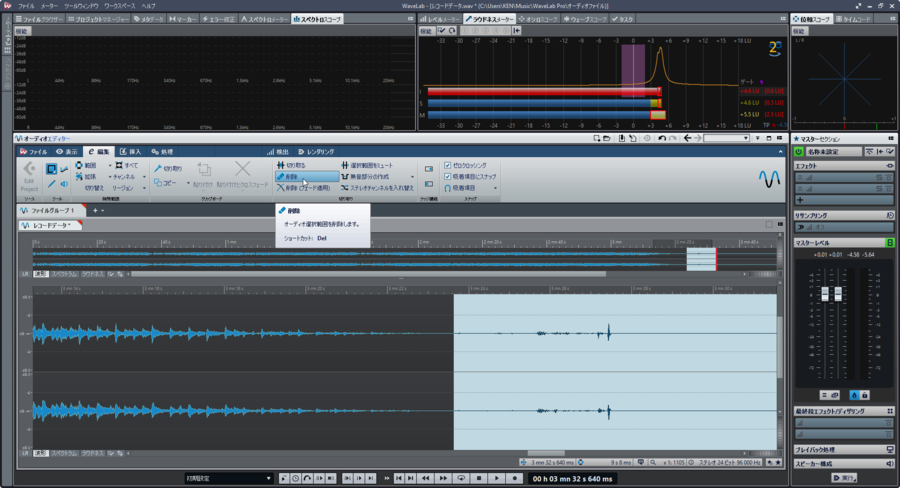Switch to the 表示 (view) ribbon tab
The image size is (900, 488).
(67, 152)
